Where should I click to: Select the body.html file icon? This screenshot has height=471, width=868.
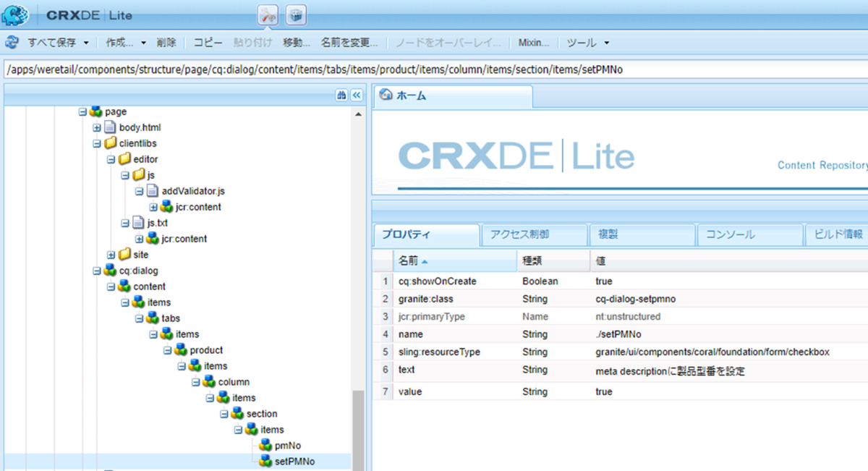tap(111, 127)
